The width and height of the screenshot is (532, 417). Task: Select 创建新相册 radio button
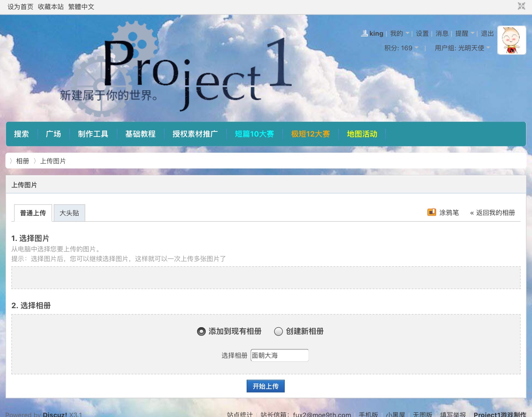278,331
